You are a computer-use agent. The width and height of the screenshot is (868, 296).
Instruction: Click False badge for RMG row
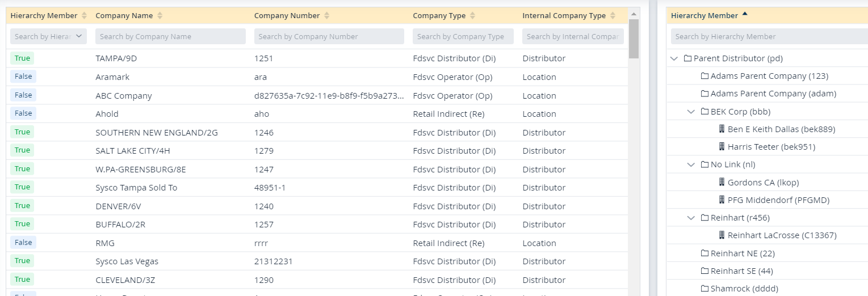(23, 243)
